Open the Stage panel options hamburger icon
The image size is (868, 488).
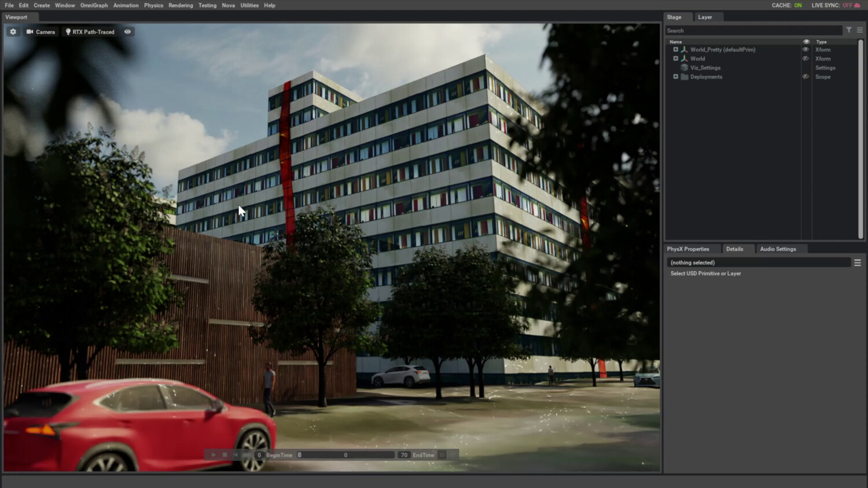click(x=860, y=30)
